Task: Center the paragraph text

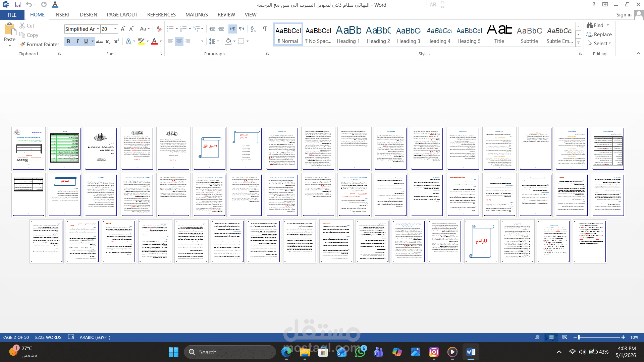Action: [x=179, y=41]
